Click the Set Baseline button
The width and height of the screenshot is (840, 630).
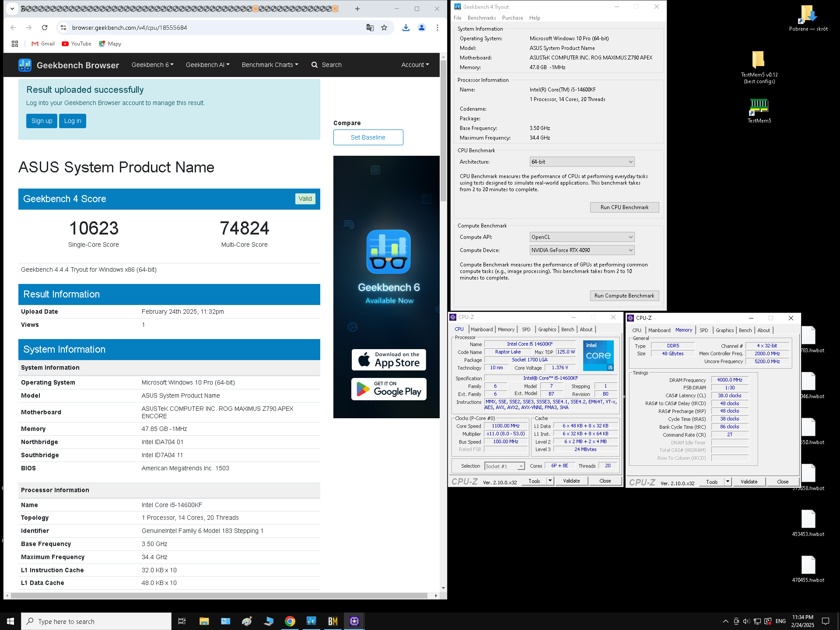coord(368,137)
